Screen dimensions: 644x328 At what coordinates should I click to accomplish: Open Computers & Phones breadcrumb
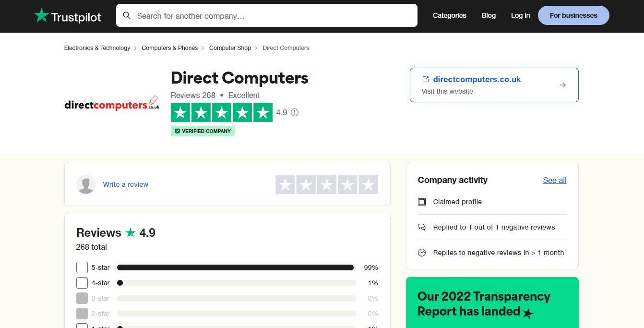169,48
